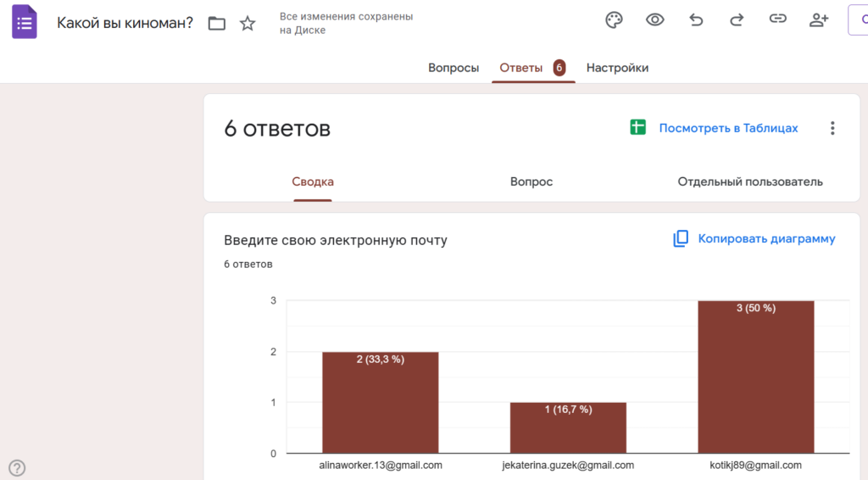Preview the form with the eye icon
The width and height of the screenshot is (868, 480).
pos(655,20)
